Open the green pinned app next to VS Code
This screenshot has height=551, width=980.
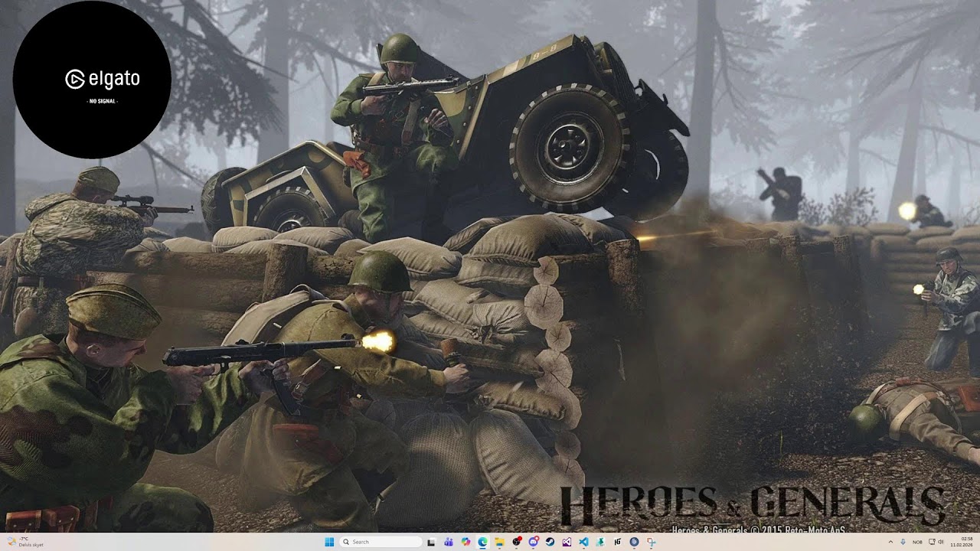600,542
